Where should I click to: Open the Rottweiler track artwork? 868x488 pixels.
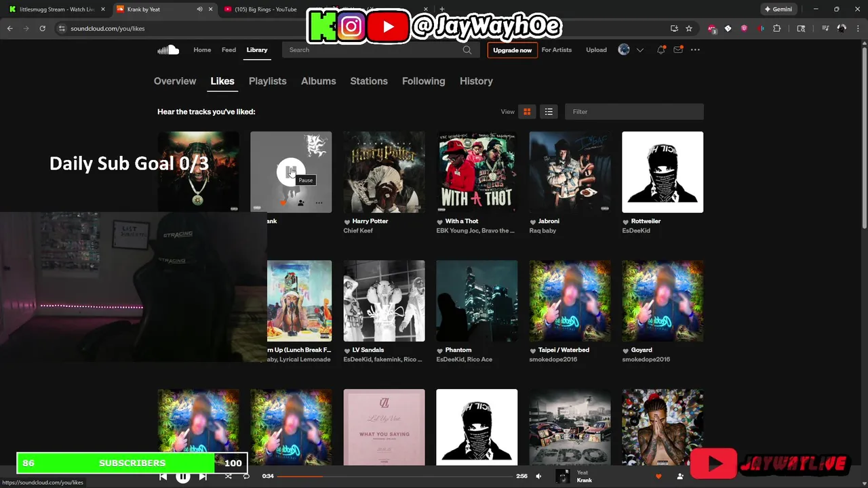663,172
